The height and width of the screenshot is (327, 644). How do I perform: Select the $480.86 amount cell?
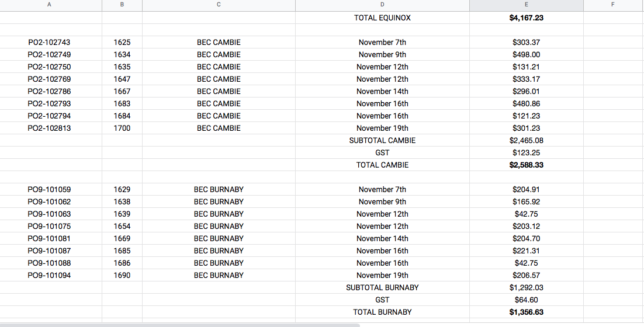pos(526,104)
